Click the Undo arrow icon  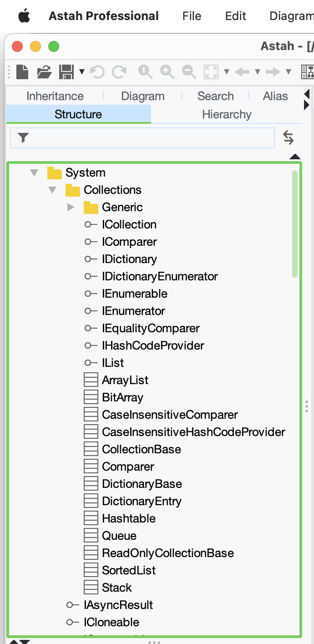click(x=97, y=72)
